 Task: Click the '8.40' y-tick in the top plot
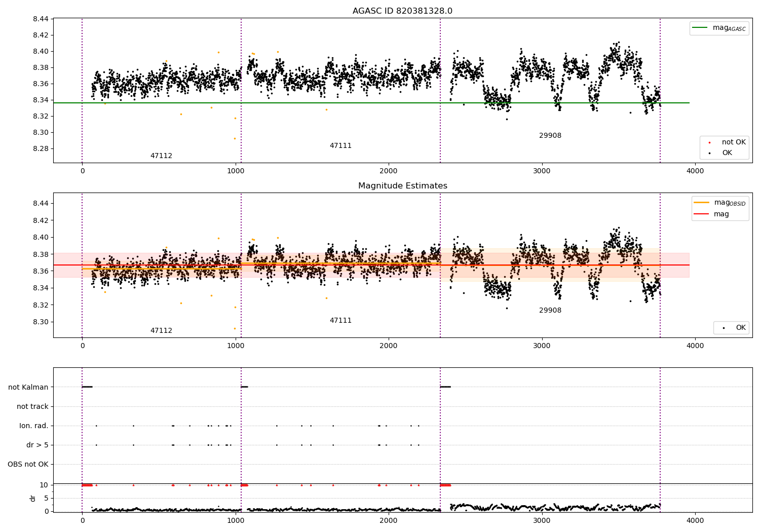click(x=41, y=52)
